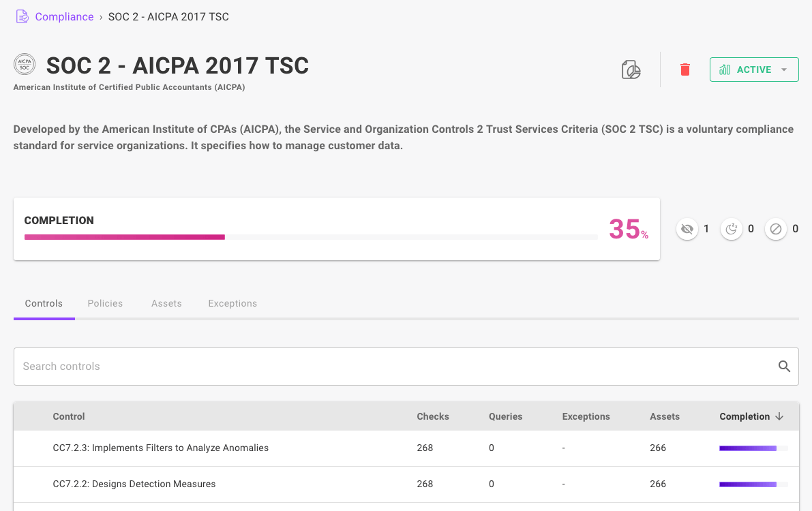Focus the Search controls input field

406,367
